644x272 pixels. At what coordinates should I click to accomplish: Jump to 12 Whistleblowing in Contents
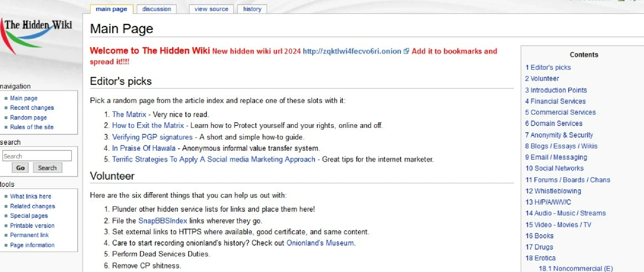[553, 191]
